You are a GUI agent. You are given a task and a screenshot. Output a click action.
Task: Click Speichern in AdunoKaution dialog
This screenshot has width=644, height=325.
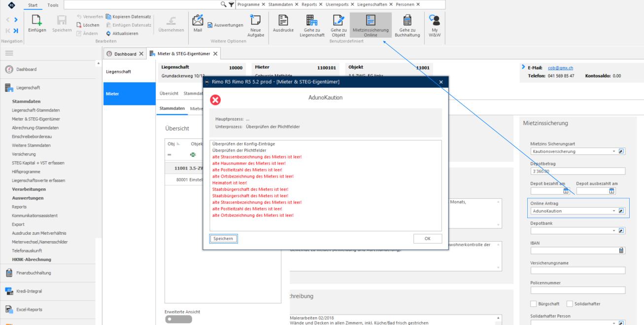click(223, 239)
